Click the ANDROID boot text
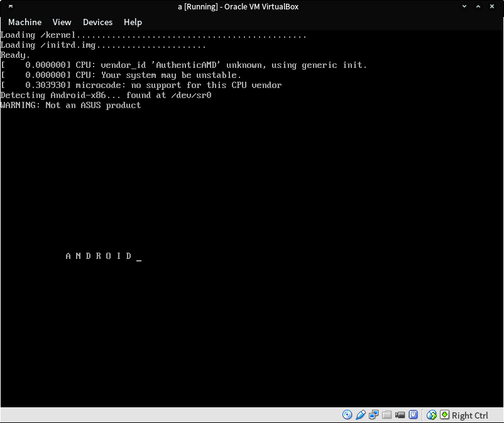The width and height of the screenshot is (504, 423). point(99,256)
